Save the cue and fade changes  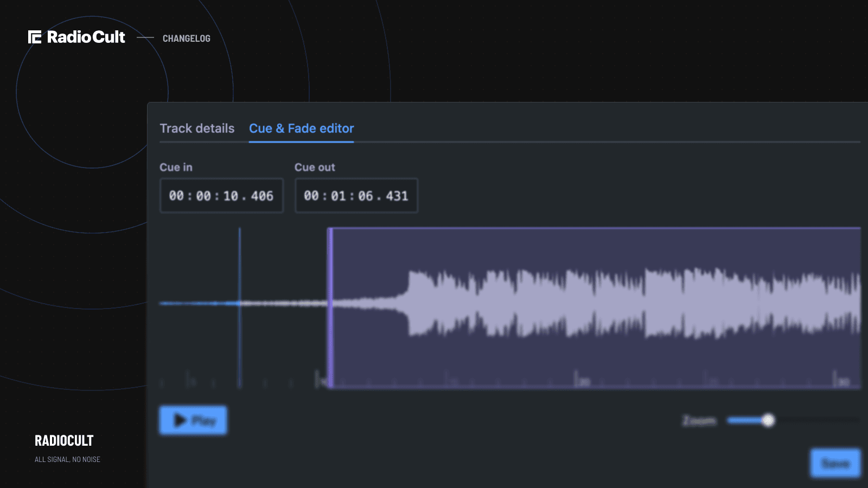(835, 463)
